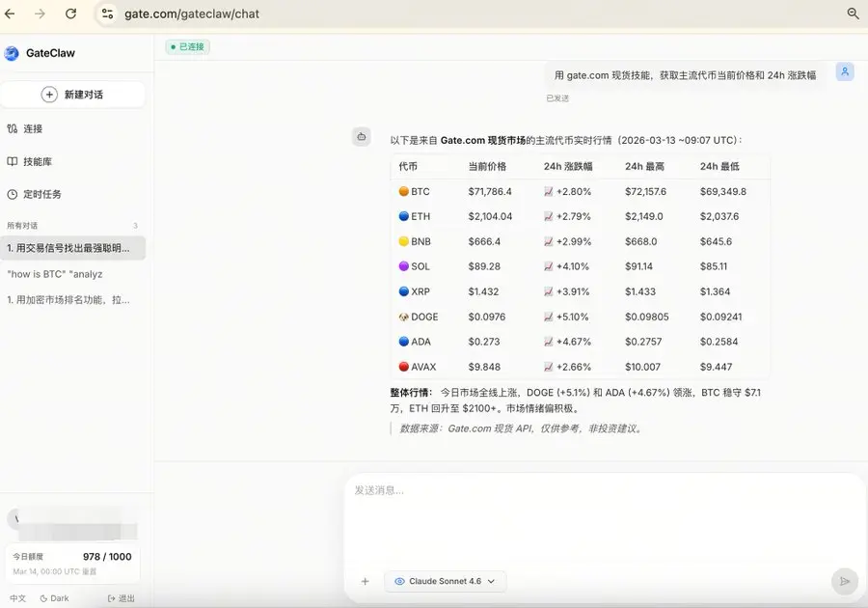Click the ADA 24h low $0.2584

click(719, 342)
